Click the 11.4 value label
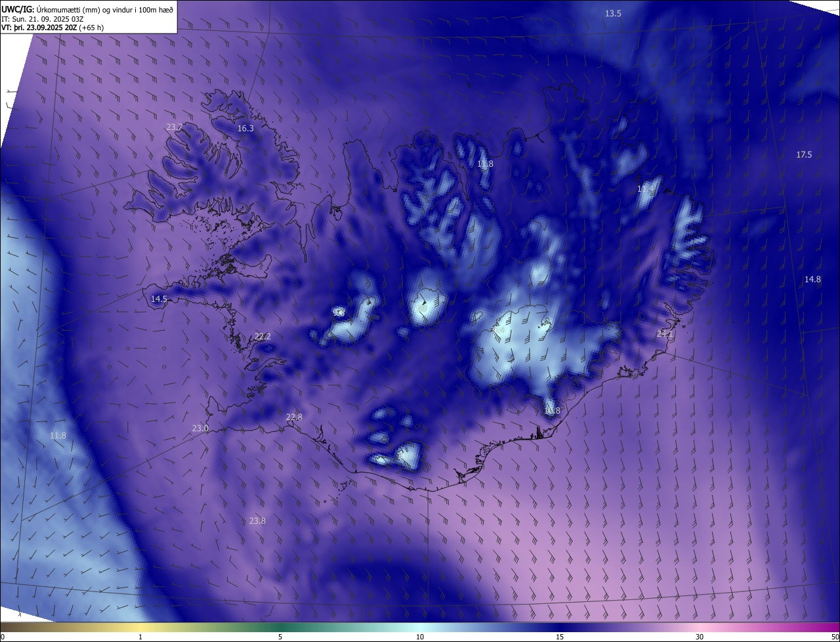Image resolution: width=840 pixels, height=642 pixels. pyautogui.click(x=646, y=189)
